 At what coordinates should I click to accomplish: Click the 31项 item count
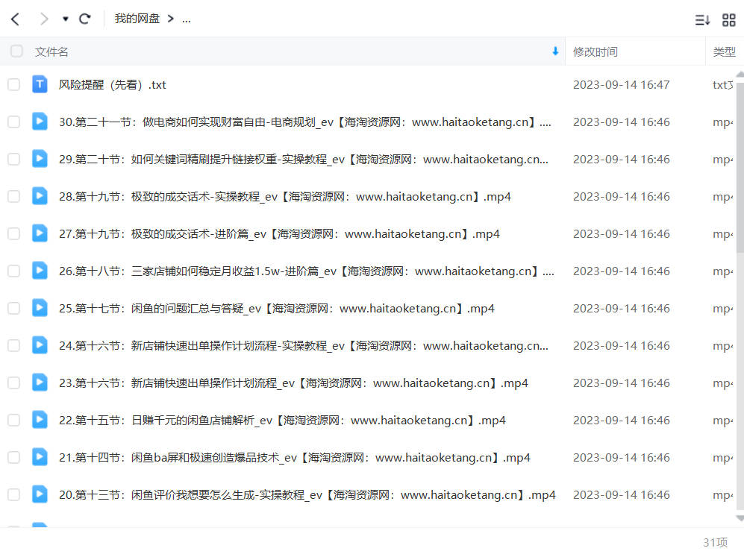click(x=715, y=542)
